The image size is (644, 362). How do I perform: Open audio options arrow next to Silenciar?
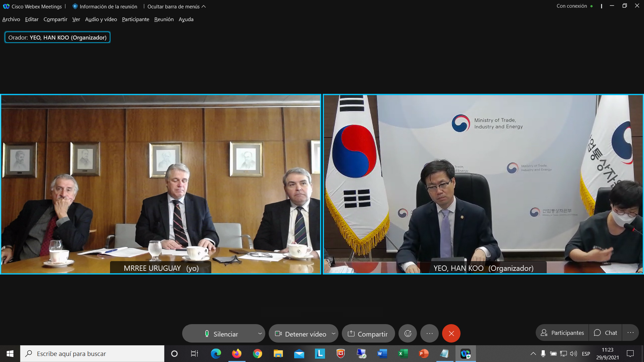260,334
